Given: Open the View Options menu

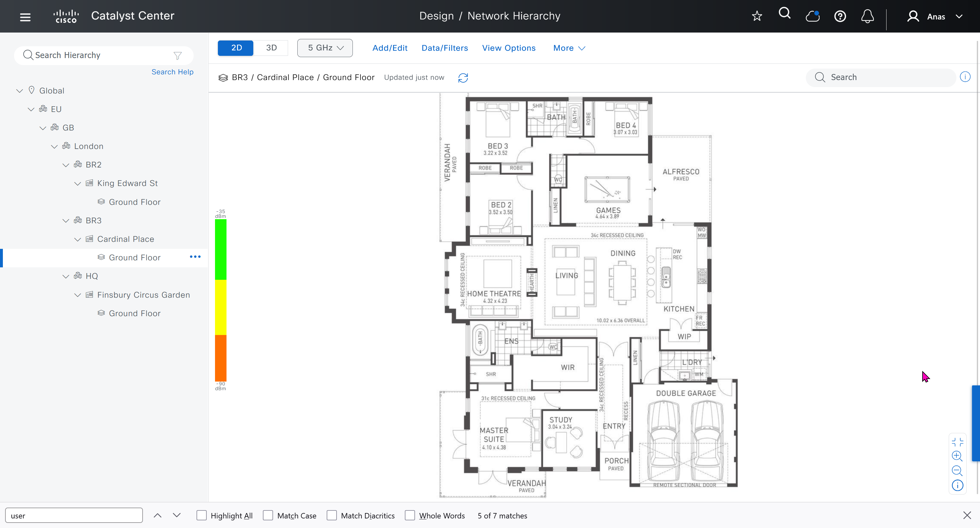Looking at the screenshot, I should pos(509,48).
